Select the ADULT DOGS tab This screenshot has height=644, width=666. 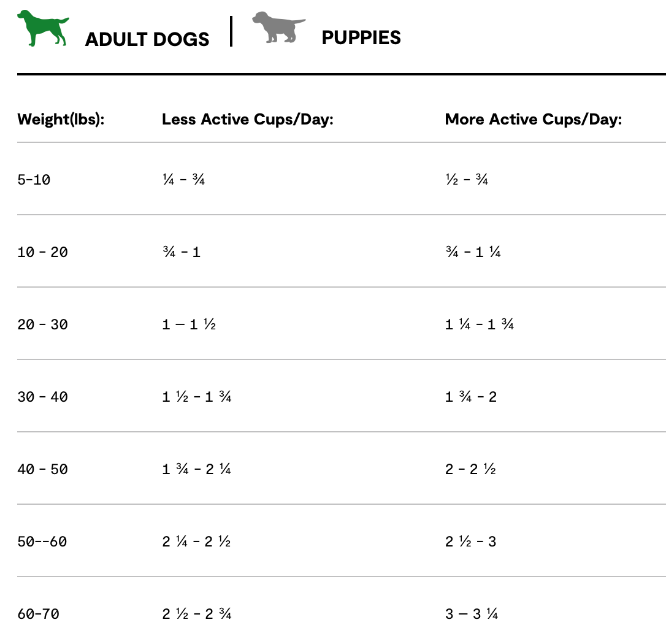tap(147, 39)
